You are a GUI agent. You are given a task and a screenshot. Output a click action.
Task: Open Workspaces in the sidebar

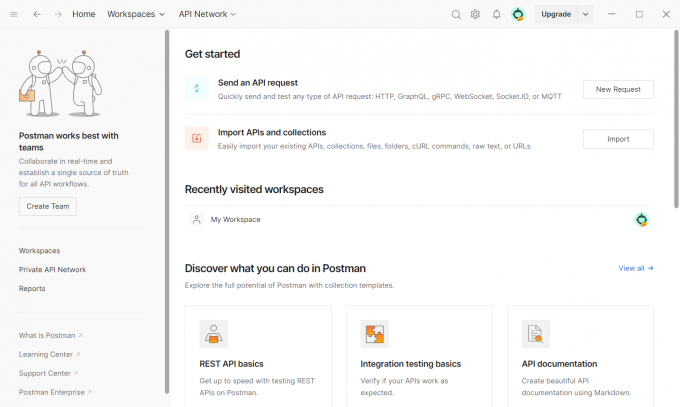[39, 251]
